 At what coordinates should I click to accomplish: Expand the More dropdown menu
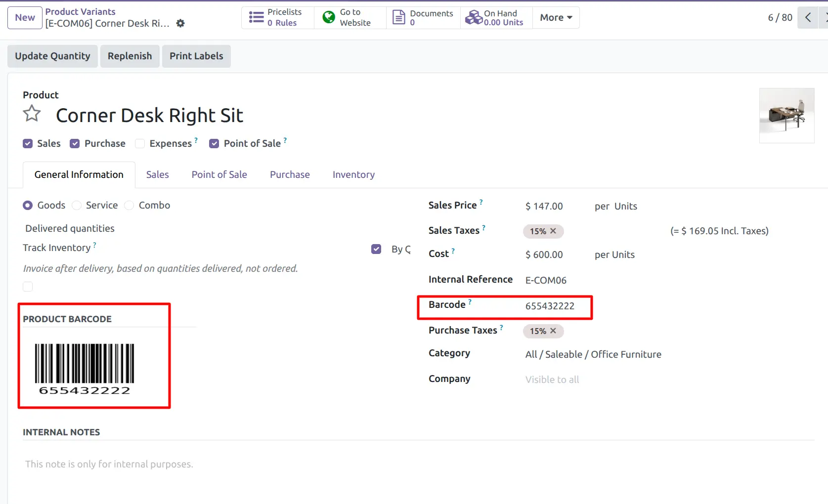pyautogui.click(x=556, y=17)
